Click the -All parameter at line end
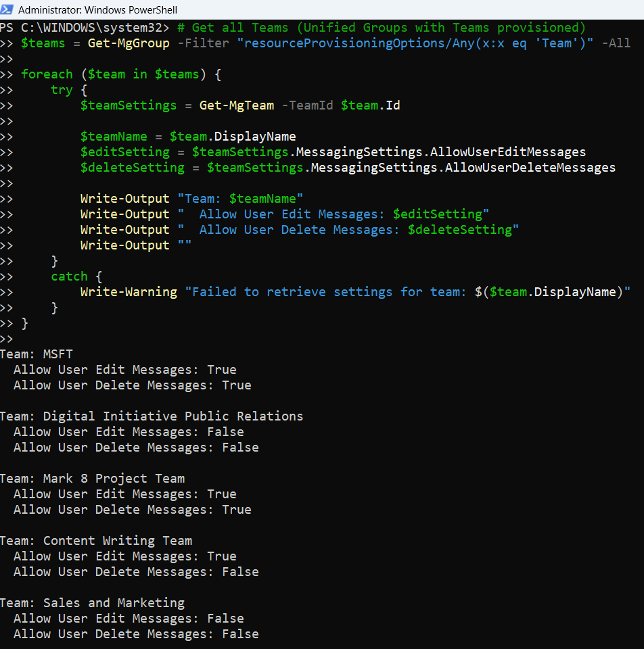This screenshot has height=649, width=644. pyautogui.click(x=616, y=43)
